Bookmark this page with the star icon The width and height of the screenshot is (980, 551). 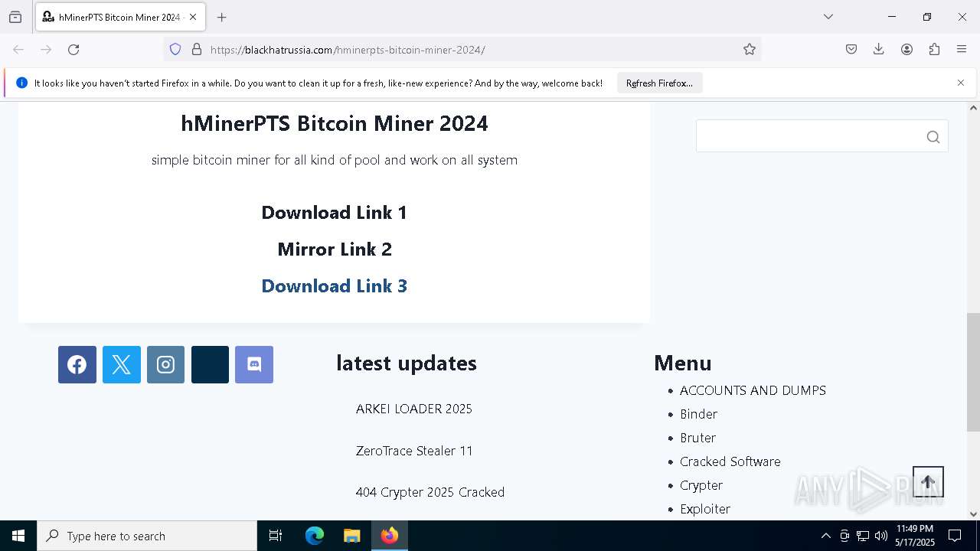point(750,50)
